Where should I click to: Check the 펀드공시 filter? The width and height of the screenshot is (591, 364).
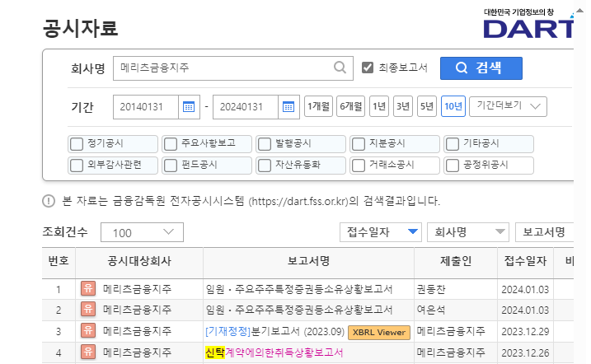[171, 166]
